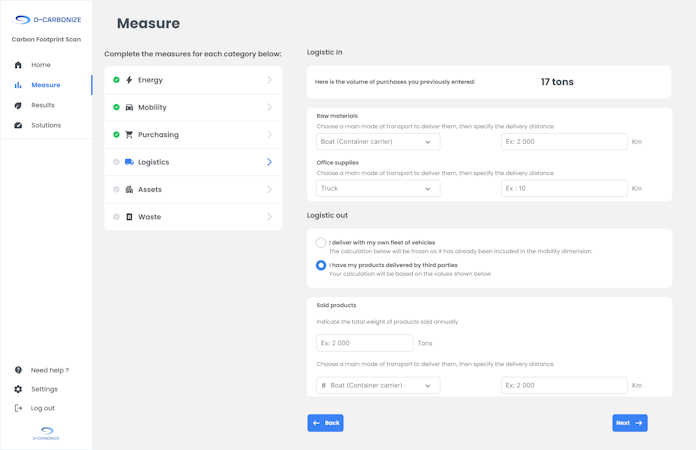Click the Results leaf icon
The height and width of the screenshot is (450, 696).
pyautogui.click(x=18, y=105)
